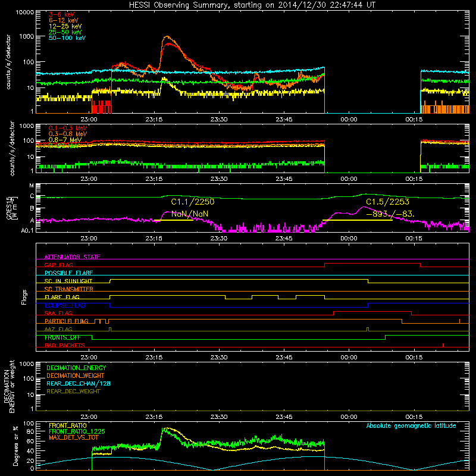Image resolution: width=476 pixels, height=476 pixels.
Task: Click the REAR_DEC_CHAN/128 legend label
Action: 79,383
